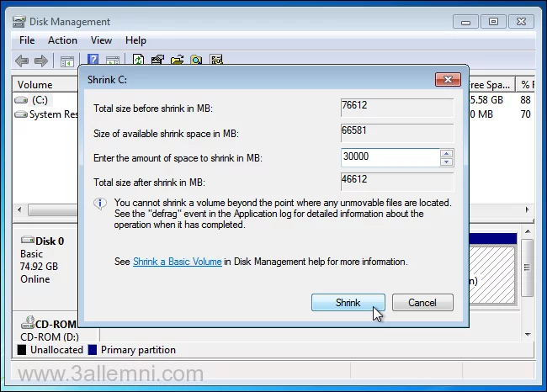Click the Free Space column header
This screenshot has height=392, width=547.
(491, 85)
